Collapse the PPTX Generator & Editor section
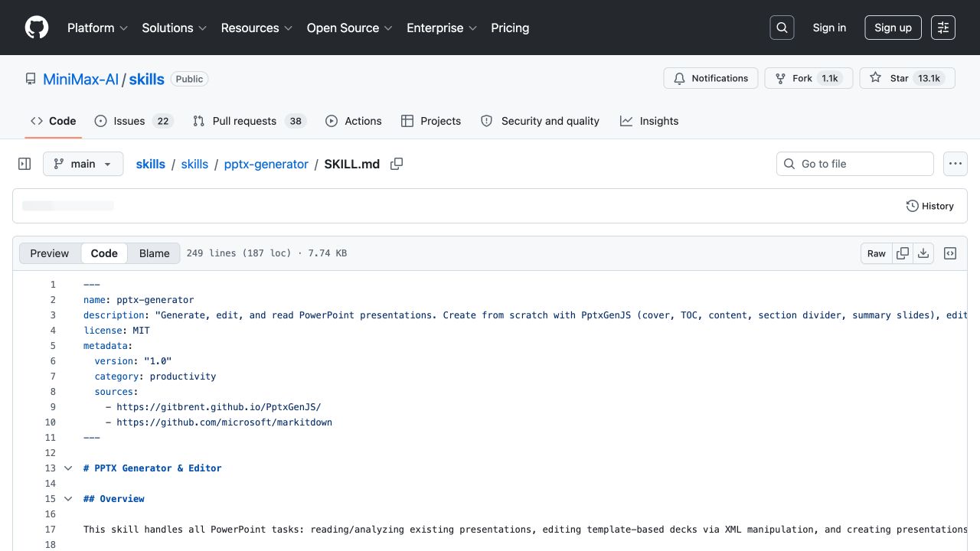 (x=67, y=468)
